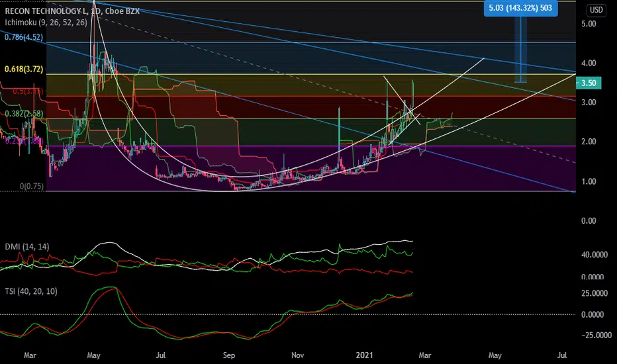617x364 pixels.
Task: Click the 0.382(2.58) Fibonacci level label
Action: click(x=24, y=114)
